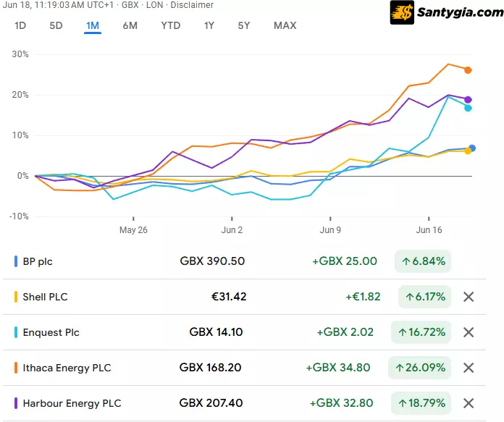Click Enquest Plc cyan color marker

[x=16, y=332]
